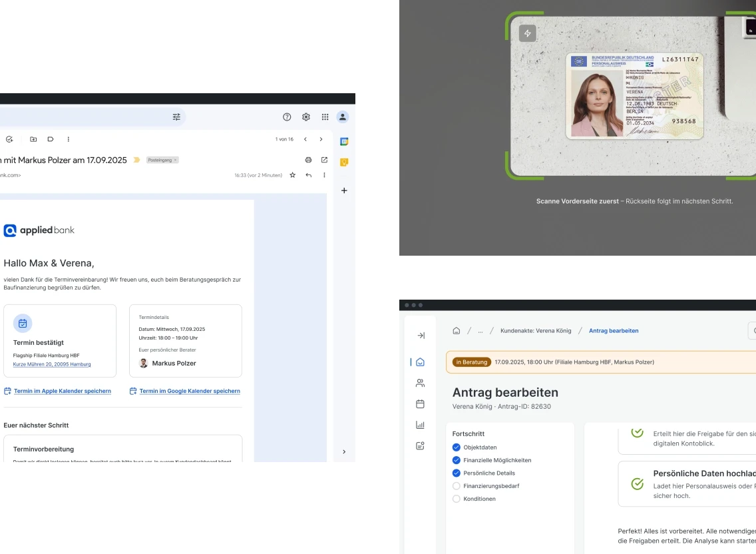Open the Gmail settings gear
The width and height of the screenshot is (756, 554).
pyautogui.click(x=306, y=117)
